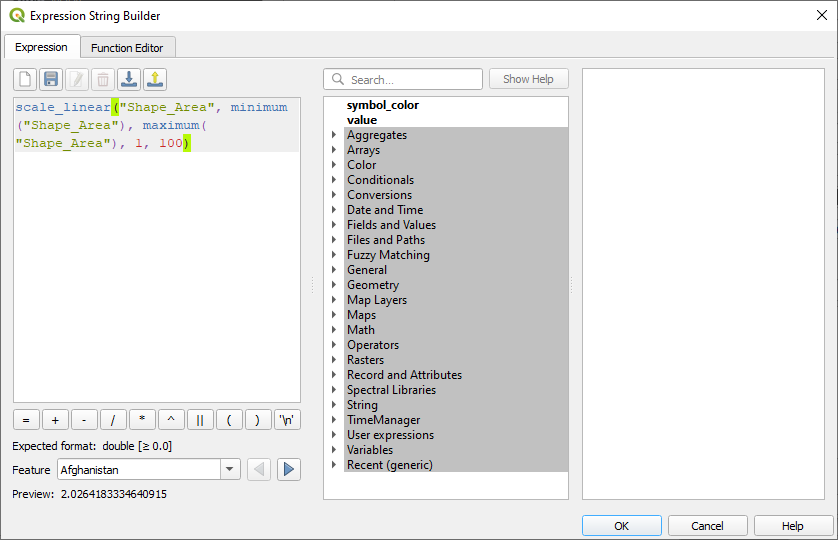The width and height of the screenshot is (838, 540).
Task: Insert the power ^ operator
Action: (x=171, y=420)
